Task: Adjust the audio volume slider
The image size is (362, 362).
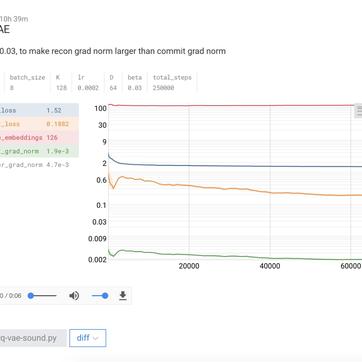Action: point(100,296)
